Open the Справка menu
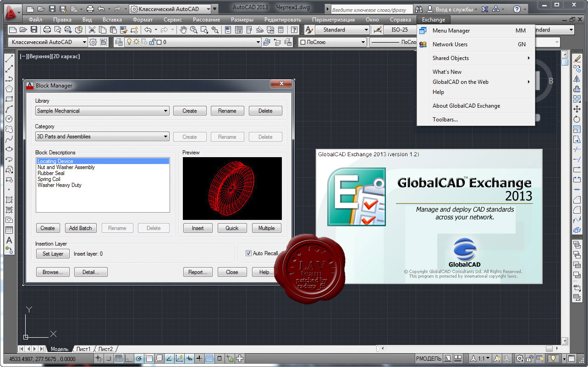This screenshot has width=588, height=367. click(400, 20)
